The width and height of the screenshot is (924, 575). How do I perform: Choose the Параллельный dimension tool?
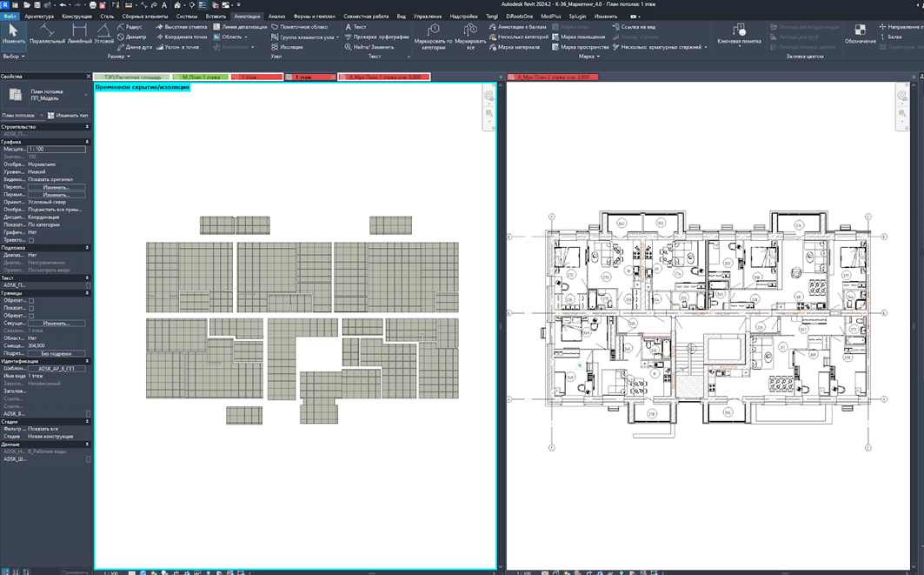click(47, 34)
